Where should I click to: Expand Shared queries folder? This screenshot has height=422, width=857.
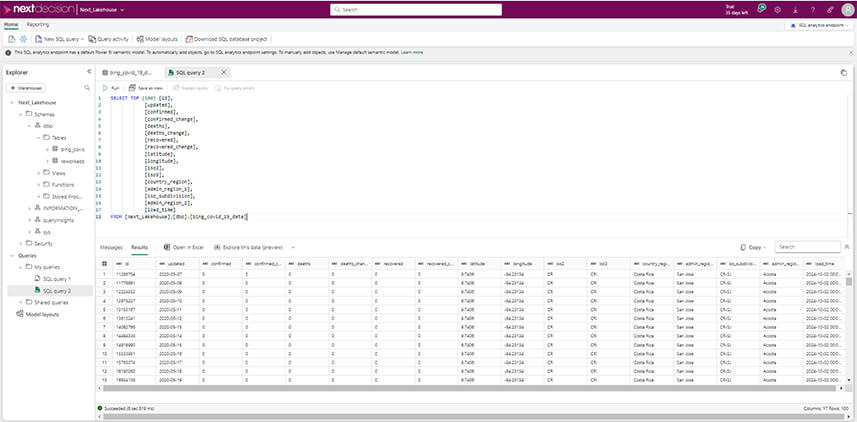click(x=21, y=302)
